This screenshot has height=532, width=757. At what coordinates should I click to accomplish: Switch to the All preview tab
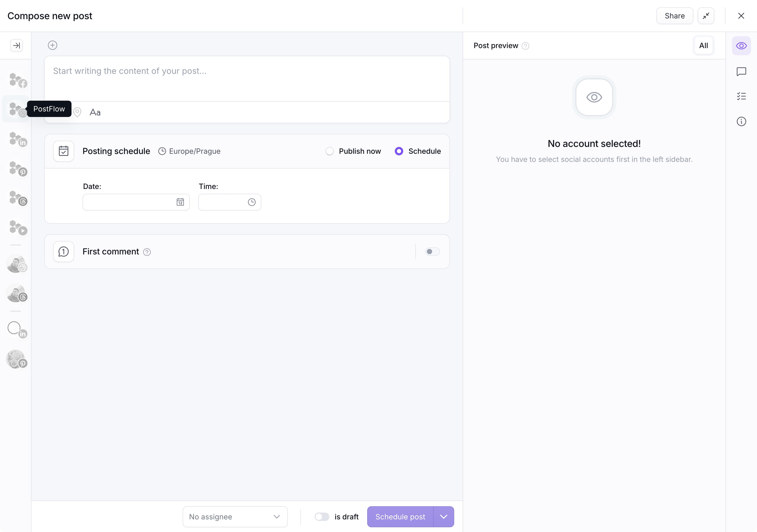click(x=703, y=45)
